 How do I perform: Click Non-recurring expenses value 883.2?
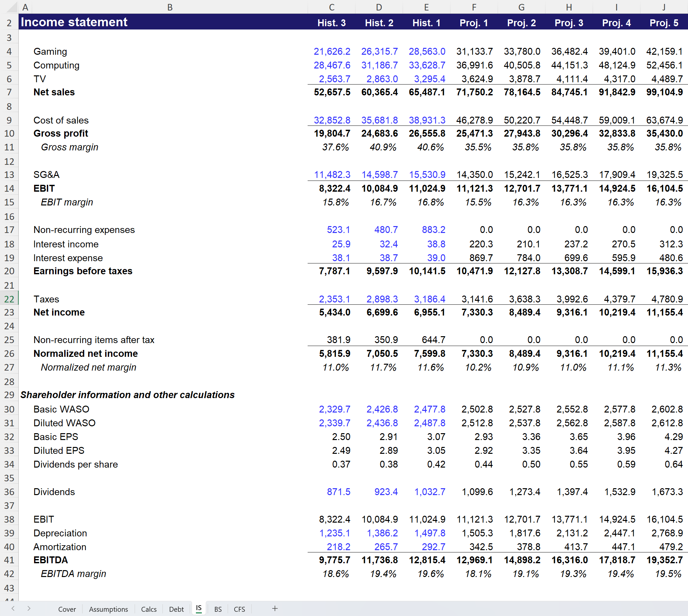(433, 230)
